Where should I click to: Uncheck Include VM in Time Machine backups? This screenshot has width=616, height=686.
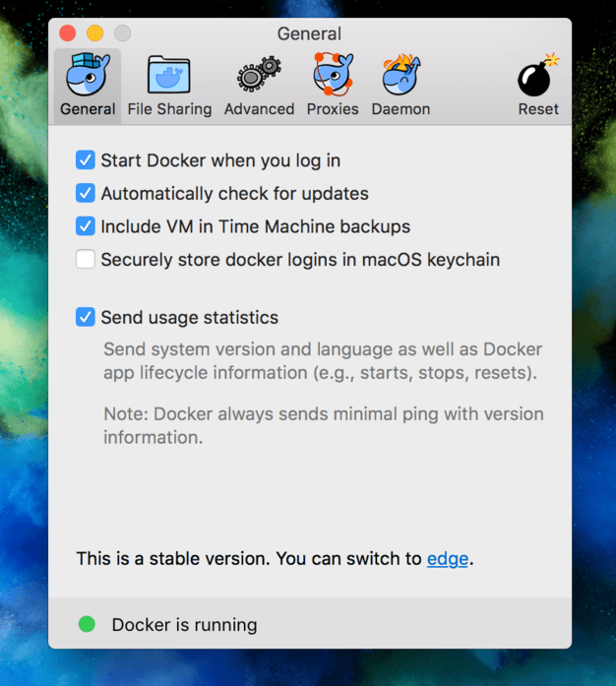coord(86,226)
